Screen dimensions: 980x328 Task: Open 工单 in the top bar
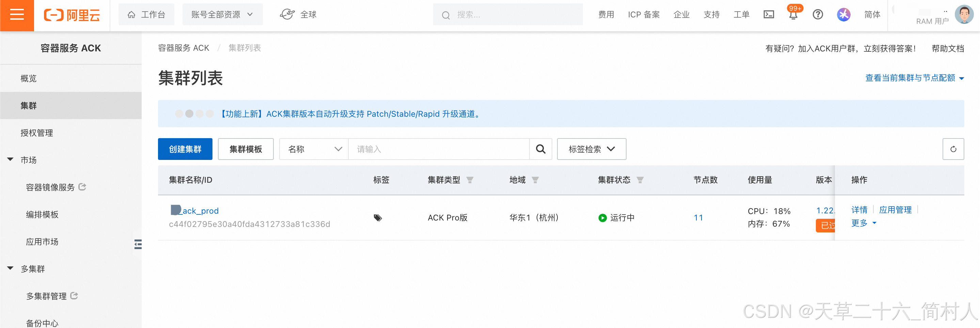pyautogui.click(x=741, y=15)
